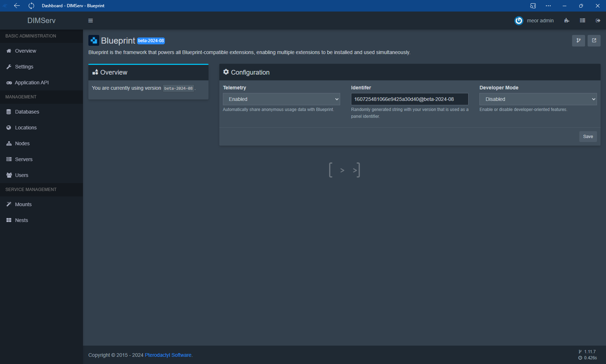The image size is (606, 364).
Task: Open the extensions puzzle-piece icon in header
Action: [x=567, y=21]
